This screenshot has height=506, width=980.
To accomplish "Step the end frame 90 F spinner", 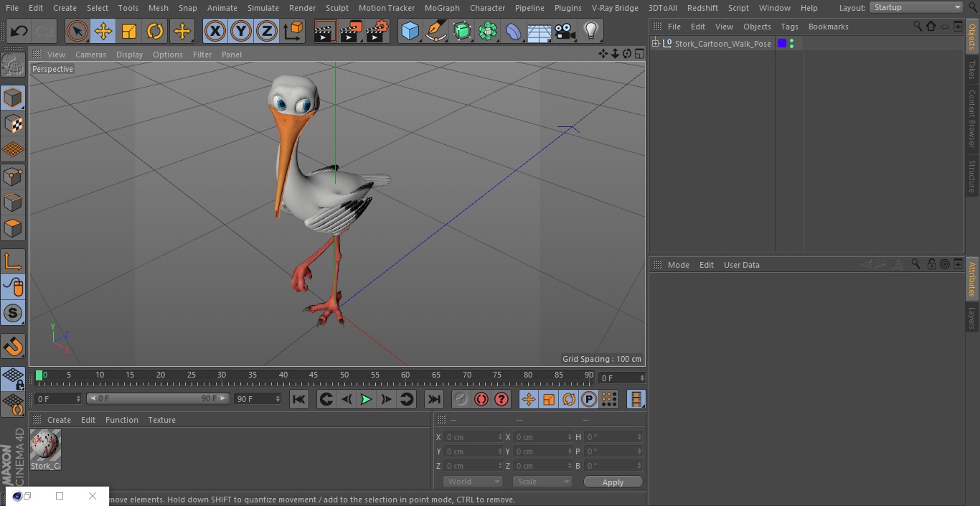I will [x=278, y=398].
